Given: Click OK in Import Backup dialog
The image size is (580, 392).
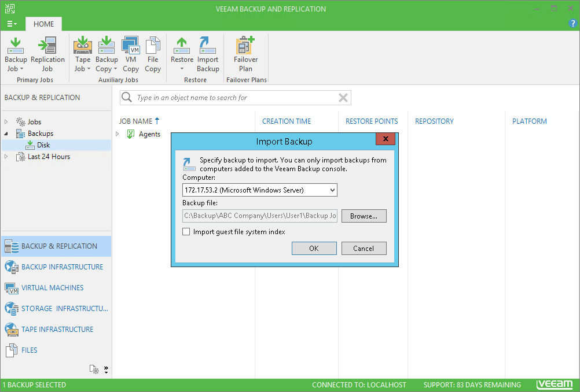Looking at the screenshot, I should tap(314, 248).
